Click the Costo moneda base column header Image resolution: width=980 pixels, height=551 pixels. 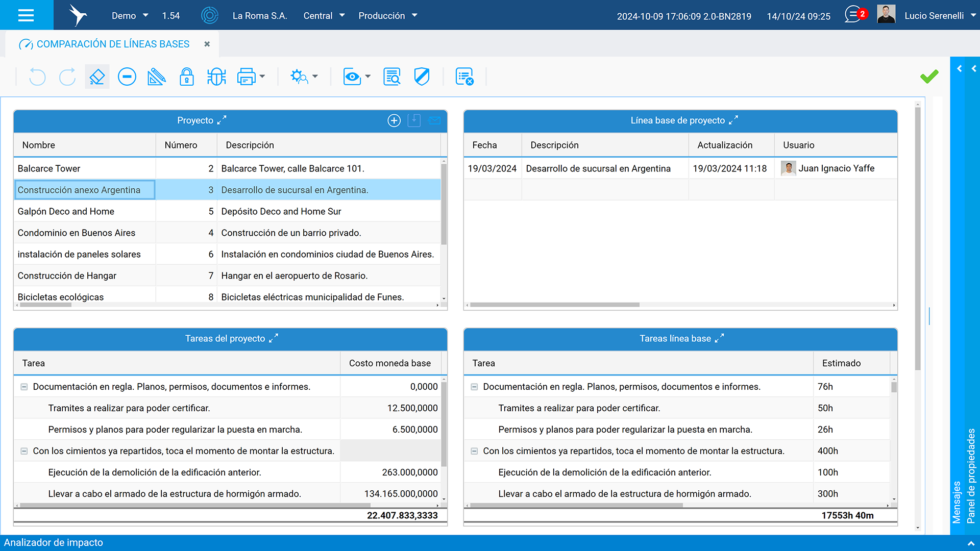(390, 363)
